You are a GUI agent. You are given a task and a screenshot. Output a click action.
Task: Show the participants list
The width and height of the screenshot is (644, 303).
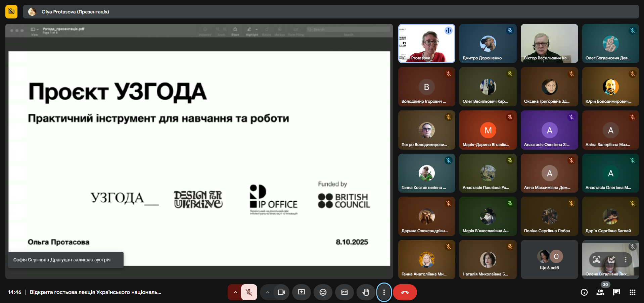600,292
